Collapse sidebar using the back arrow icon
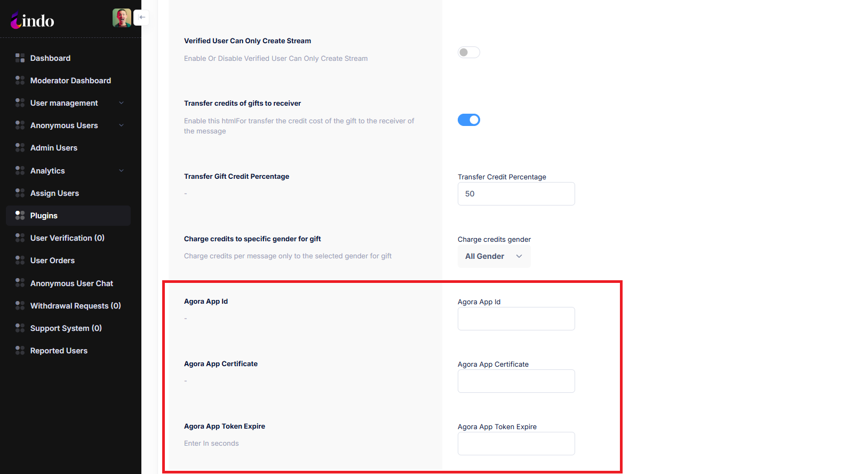This screenshot has height=474, width=868. (x=142, y=18)
